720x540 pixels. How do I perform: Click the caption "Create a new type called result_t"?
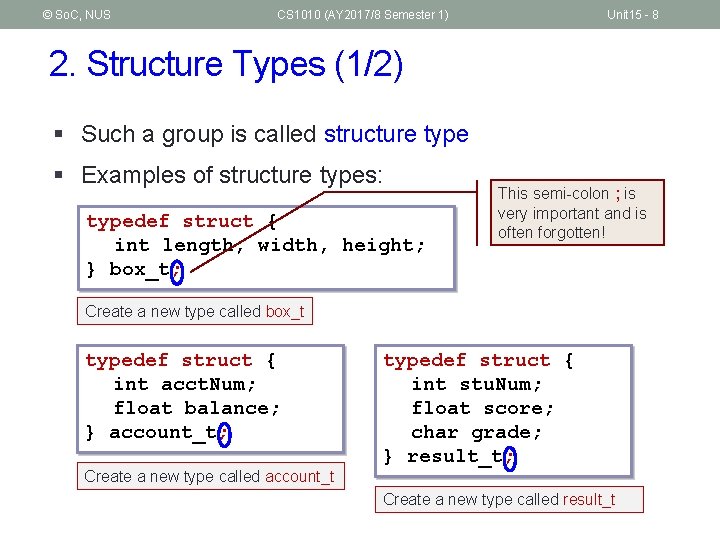click(x=509, y=499)
